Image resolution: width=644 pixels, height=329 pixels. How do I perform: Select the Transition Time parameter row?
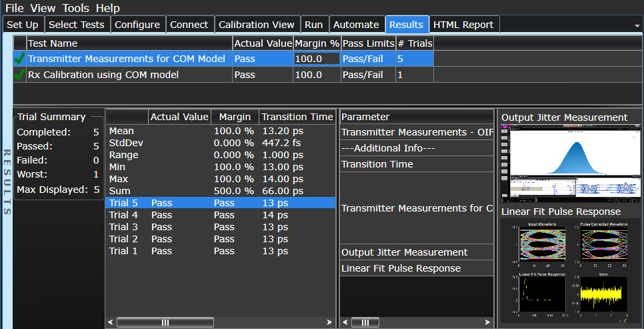point(417,164)
